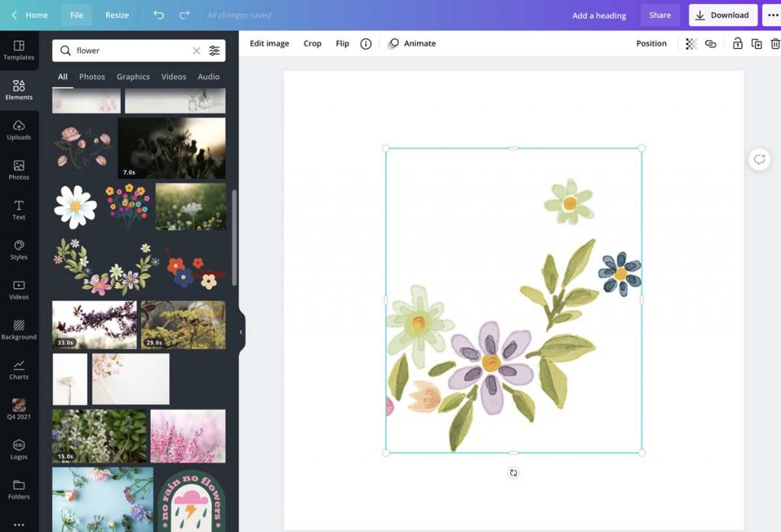
Task: Open the more options menu
Action: (x=773, y=14)
